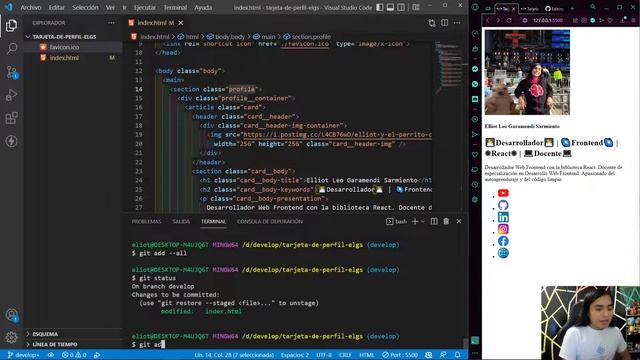The image size is (640, 360).
Task: Open the CRLF line ending selector
Action: tap(345, 355)
